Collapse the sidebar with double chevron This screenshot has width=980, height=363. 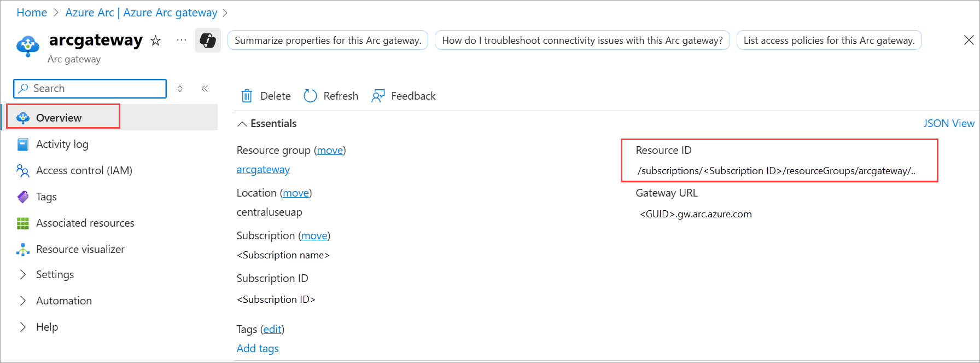click(205, 89)
